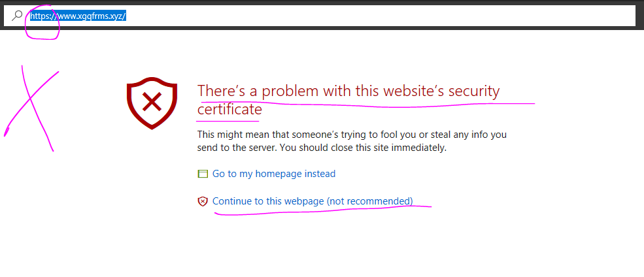Click empty space in the address bar

[x=379, y=15]
